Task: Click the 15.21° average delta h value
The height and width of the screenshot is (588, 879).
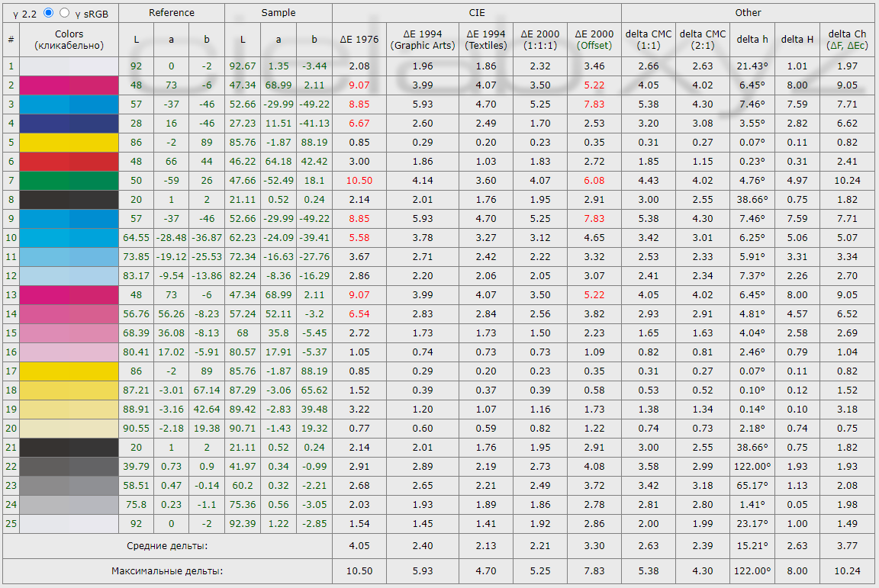Action: [x=752, y=546]
